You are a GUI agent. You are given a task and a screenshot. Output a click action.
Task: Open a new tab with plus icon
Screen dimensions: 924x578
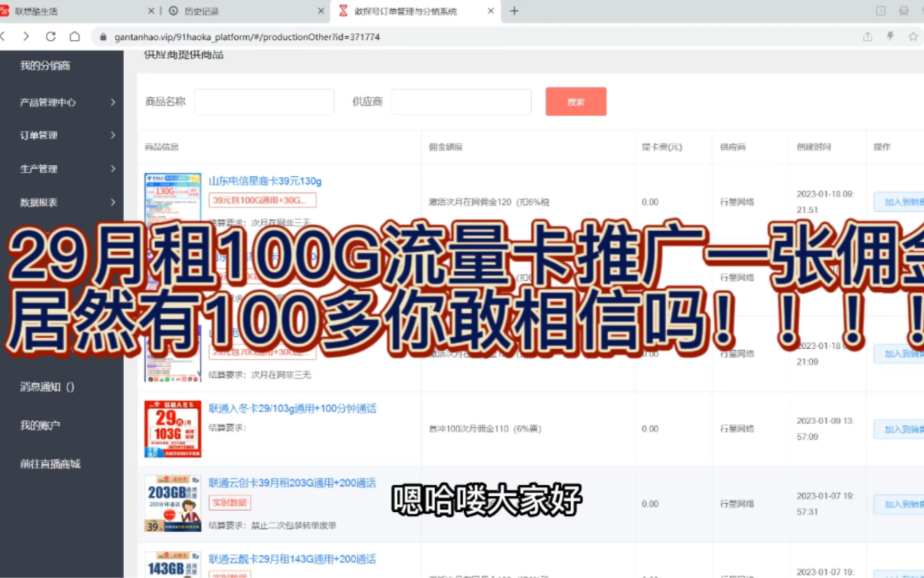tap(514, 11)
